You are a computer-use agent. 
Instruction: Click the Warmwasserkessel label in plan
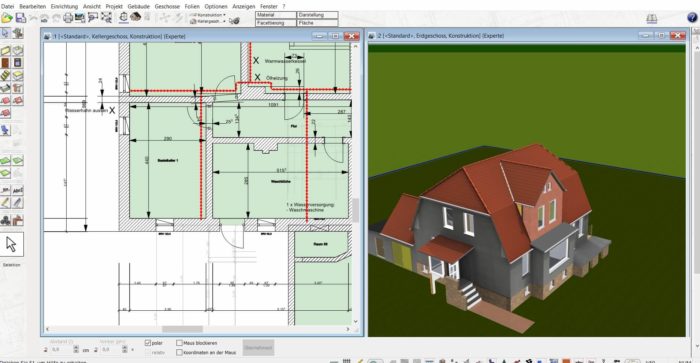[x=285, y=61]
